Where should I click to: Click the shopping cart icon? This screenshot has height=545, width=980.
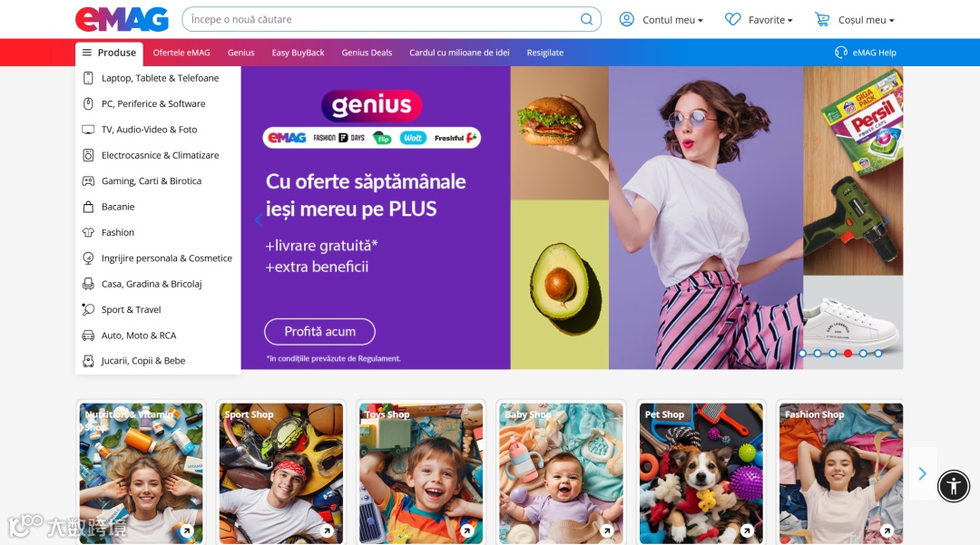point(822,19)
